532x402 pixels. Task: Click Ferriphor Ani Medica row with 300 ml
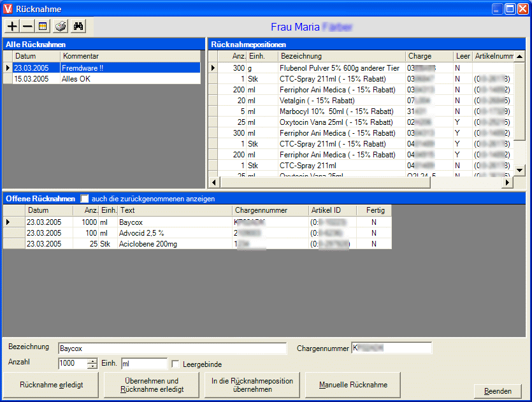click(x=361, y=133)
